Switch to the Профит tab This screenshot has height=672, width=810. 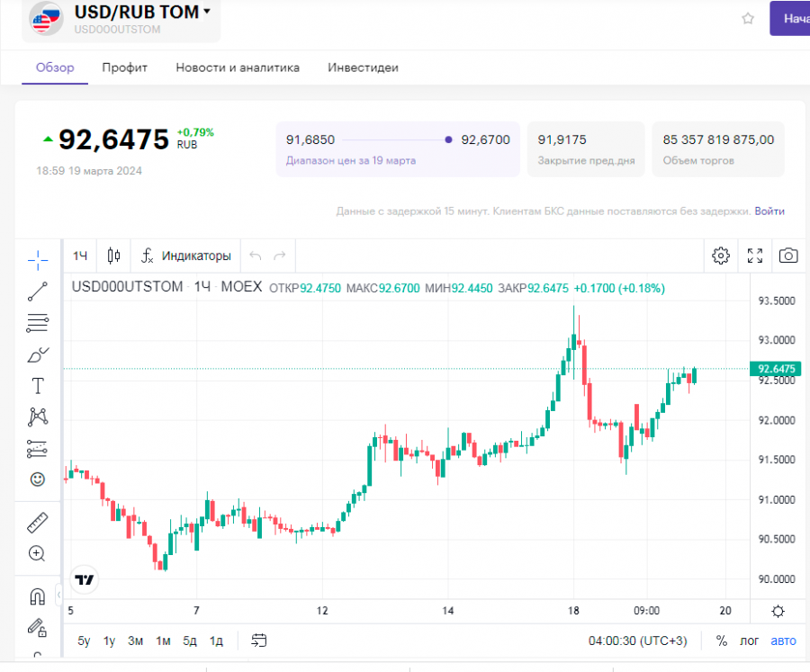tap(124, 67)
